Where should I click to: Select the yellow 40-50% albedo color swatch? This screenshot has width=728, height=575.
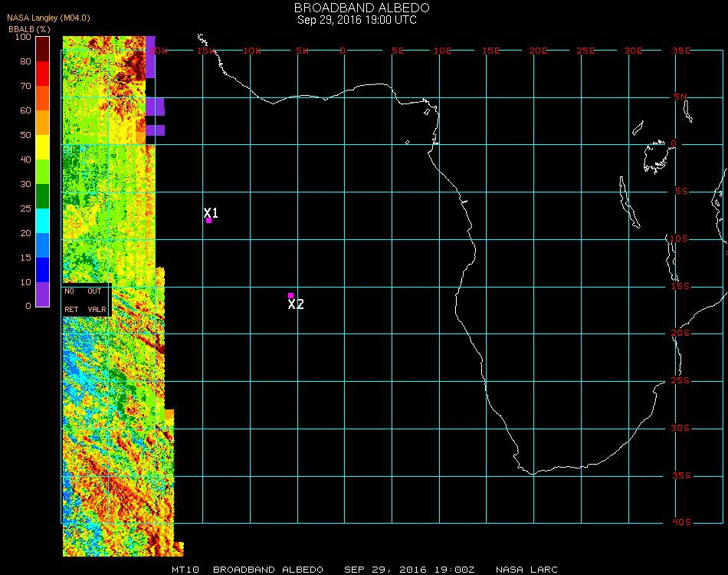coord(43,147)
